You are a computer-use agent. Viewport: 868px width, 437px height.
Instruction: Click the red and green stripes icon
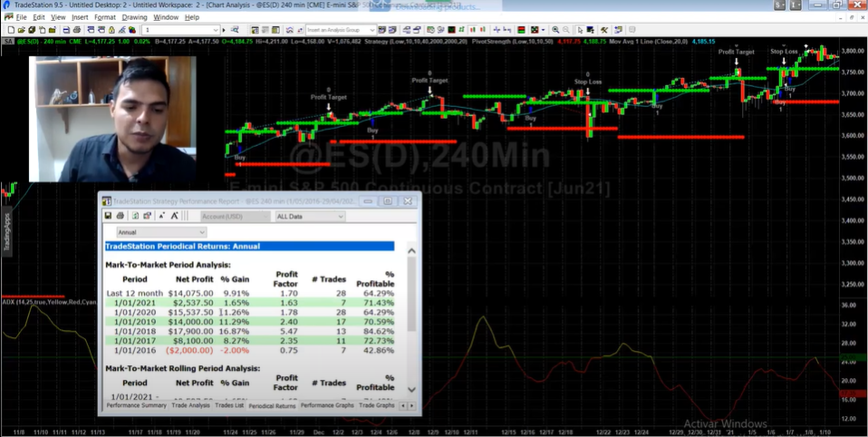[521, 30]
